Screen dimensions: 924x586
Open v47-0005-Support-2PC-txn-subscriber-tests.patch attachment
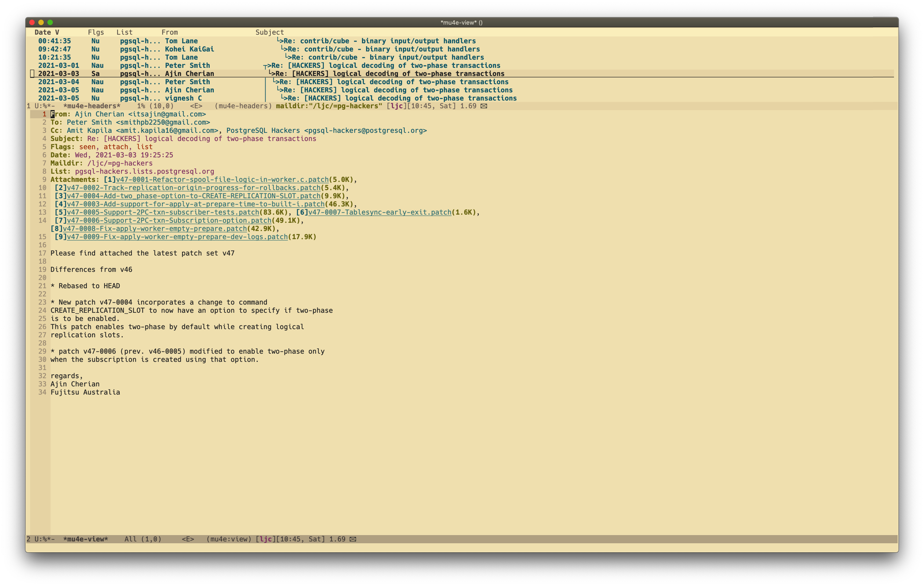[163, 212]
